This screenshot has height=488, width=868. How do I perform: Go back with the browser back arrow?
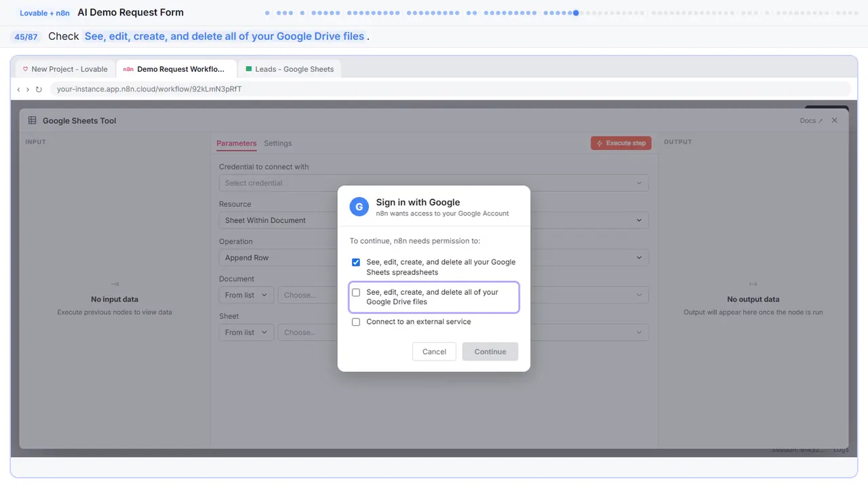[x=18, y=89]
